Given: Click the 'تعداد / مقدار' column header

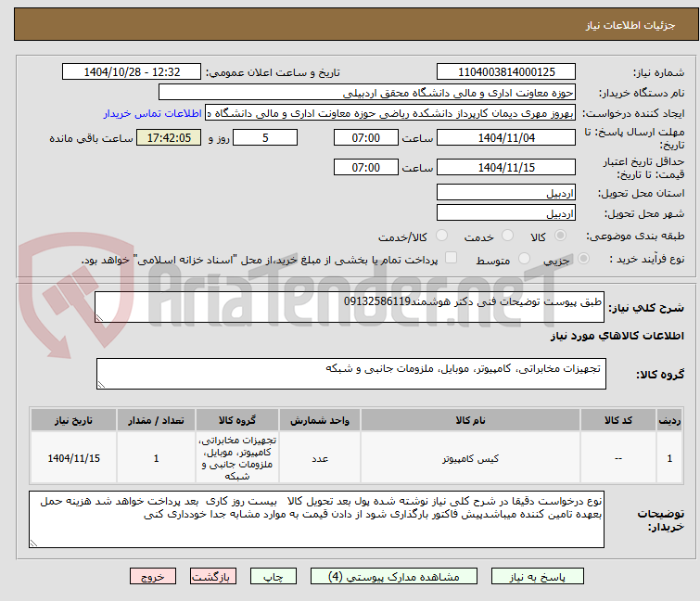Looking at the screenshot, I should [156, 420].
